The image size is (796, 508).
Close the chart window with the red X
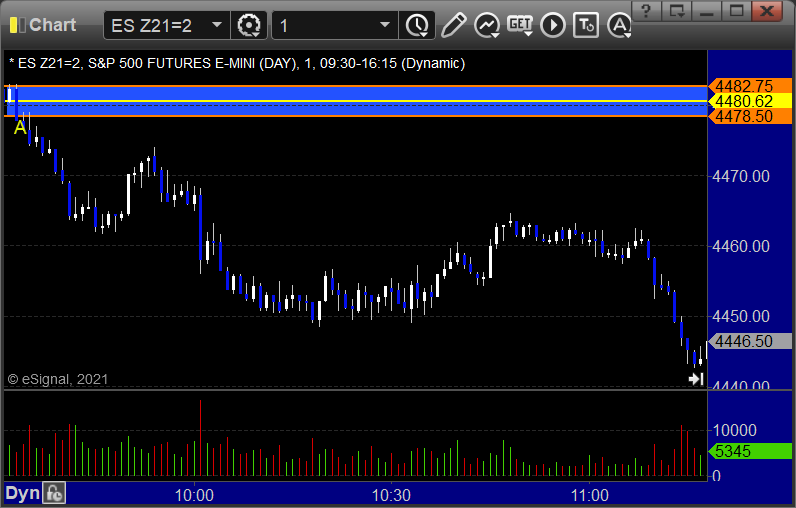tap(767, 11)
